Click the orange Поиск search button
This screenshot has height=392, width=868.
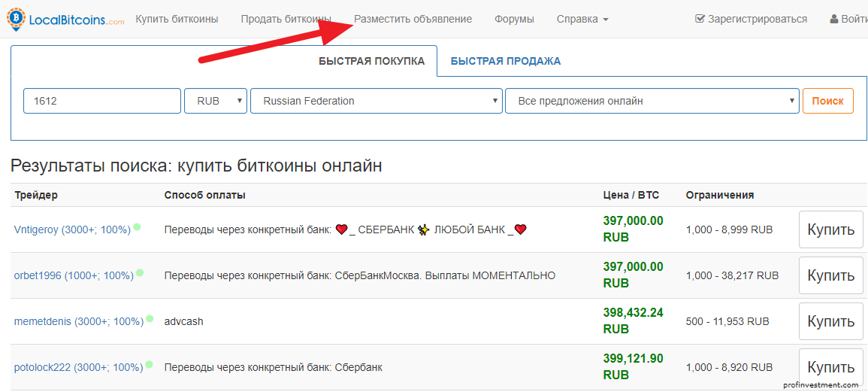828,101
